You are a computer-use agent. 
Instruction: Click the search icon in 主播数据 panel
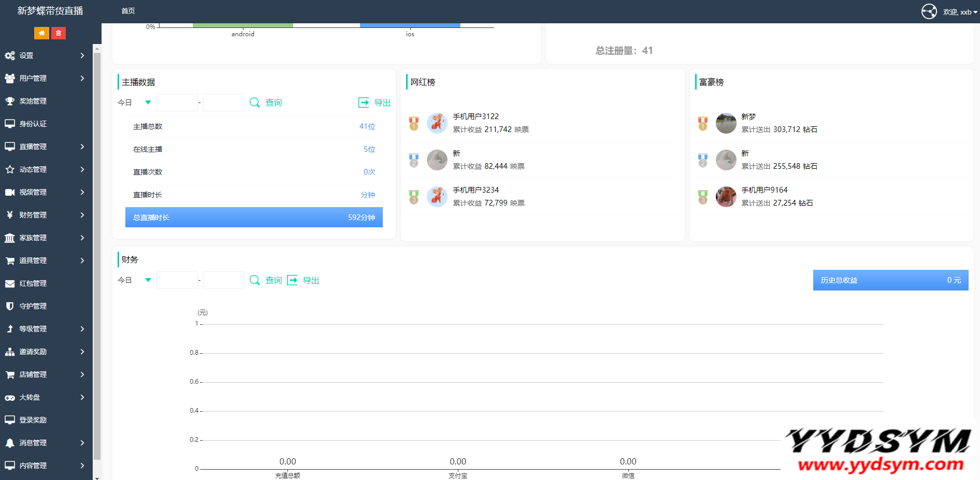pyautogui.click(x=254, y=103)
